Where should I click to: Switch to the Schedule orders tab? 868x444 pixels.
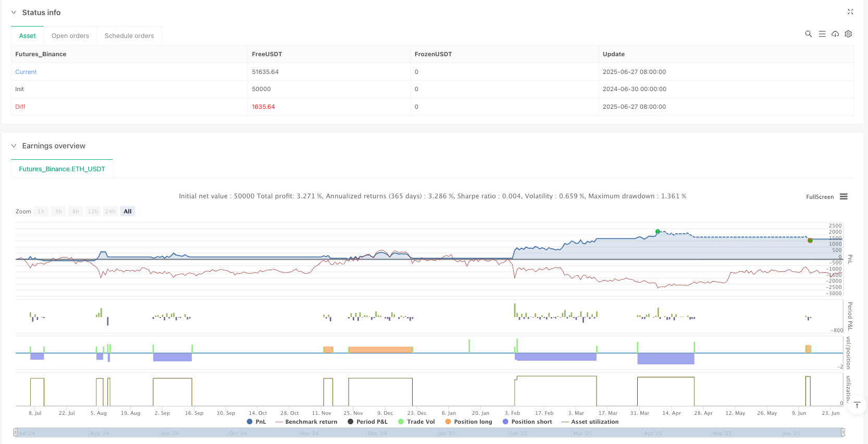pos(129,36)
